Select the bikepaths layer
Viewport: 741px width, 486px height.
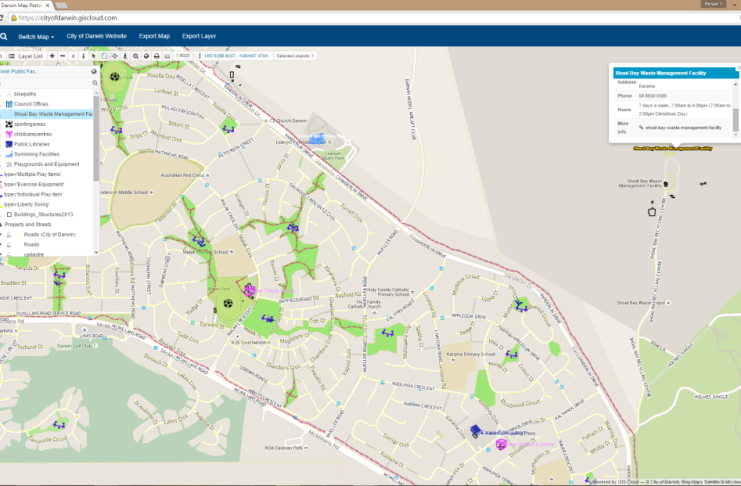click(x=25, y=94)
